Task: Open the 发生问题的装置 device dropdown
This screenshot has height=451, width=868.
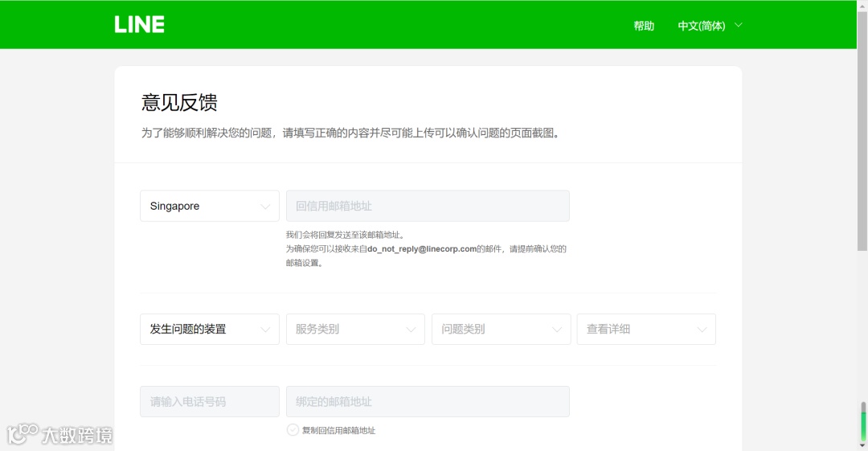Action: click(x=210, y=329)
